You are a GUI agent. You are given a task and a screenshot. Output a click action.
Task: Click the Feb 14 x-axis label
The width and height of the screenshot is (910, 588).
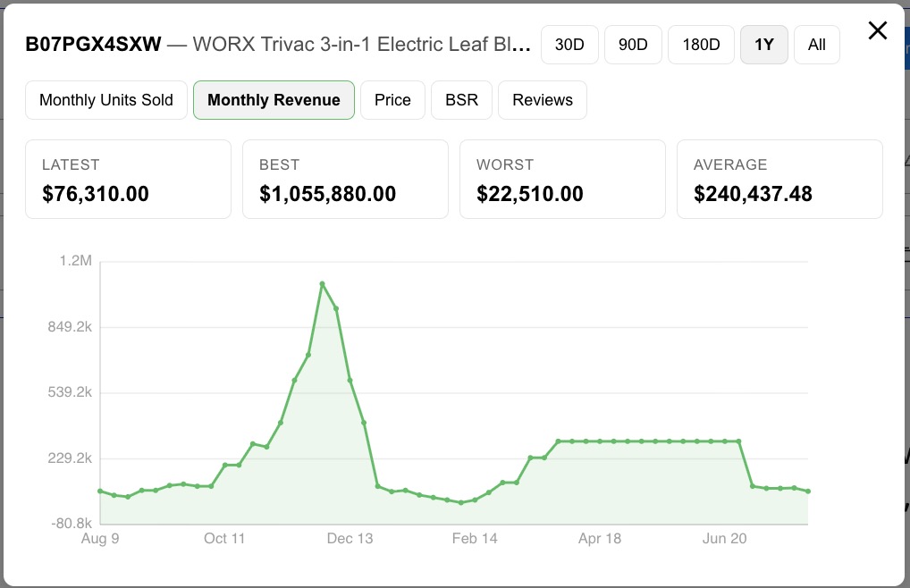tap(475, 539)
